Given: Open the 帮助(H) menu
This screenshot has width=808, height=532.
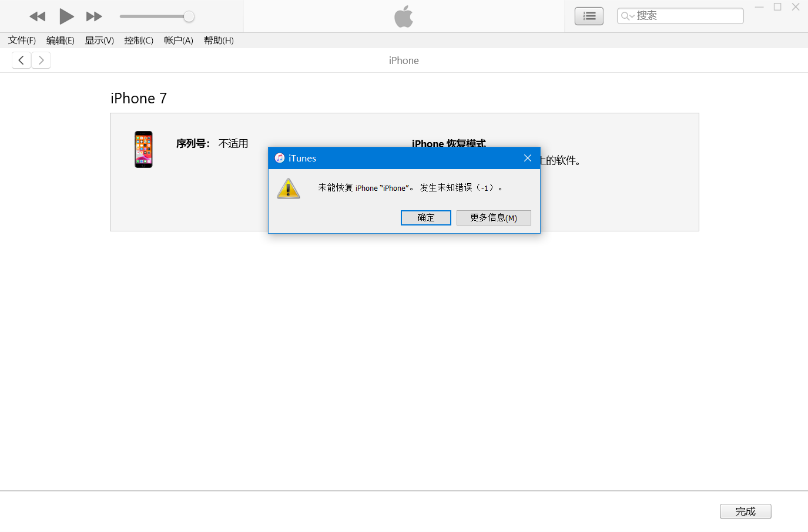Looking at the screenshot, I should coord(219,41).
